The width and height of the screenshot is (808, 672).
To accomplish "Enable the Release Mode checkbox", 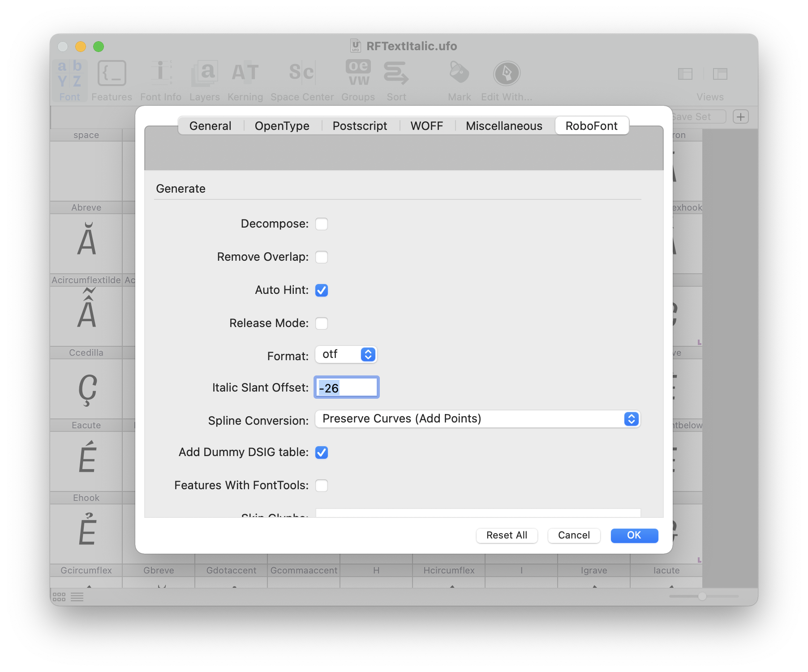I will coord(322,323).
